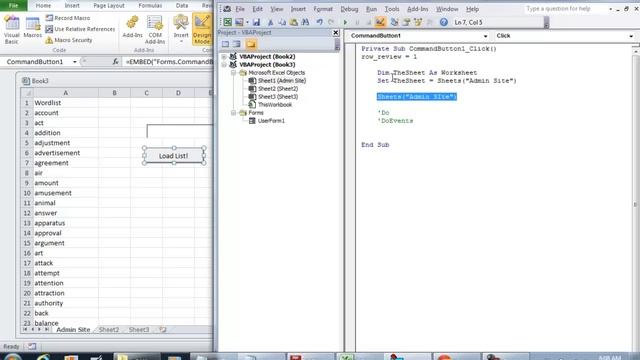Select ThisWorkbook in project tree
Screen dimensions: 640x360
pos(274,105)
